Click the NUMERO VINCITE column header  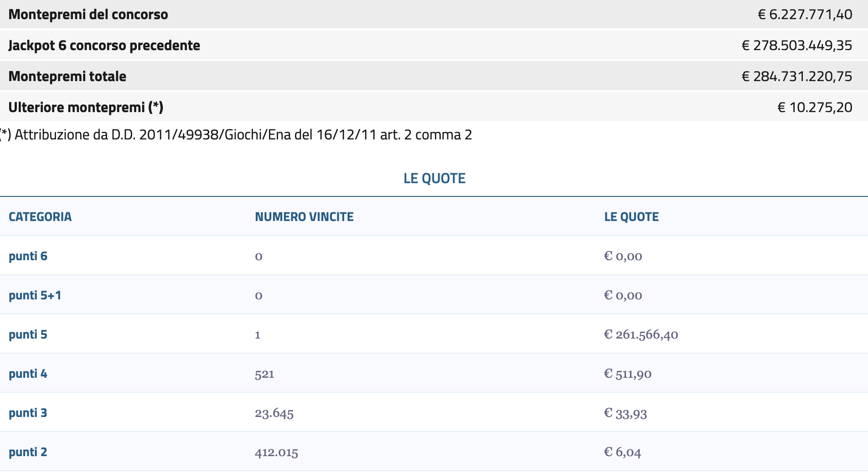pos(304,217)
